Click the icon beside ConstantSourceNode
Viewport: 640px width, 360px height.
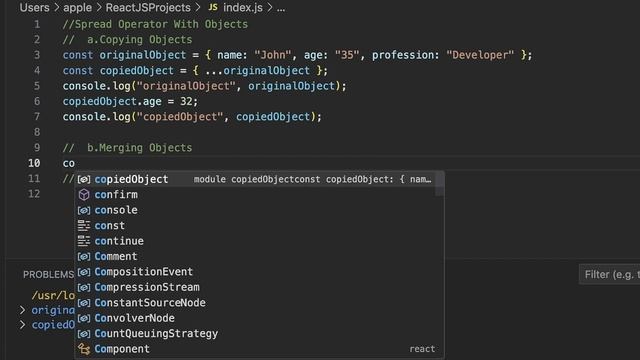coord(84,303)
